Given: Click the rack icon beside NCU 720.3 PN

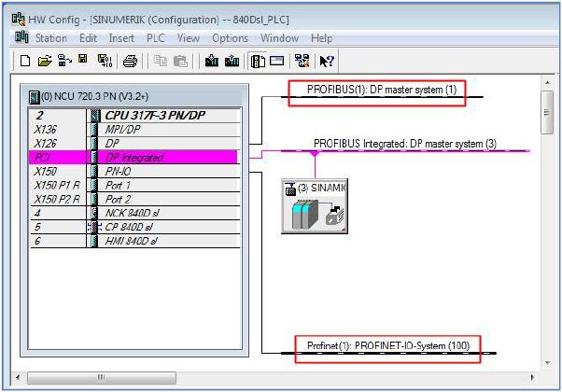Looking at the screenshot, I should coord(34,97).
